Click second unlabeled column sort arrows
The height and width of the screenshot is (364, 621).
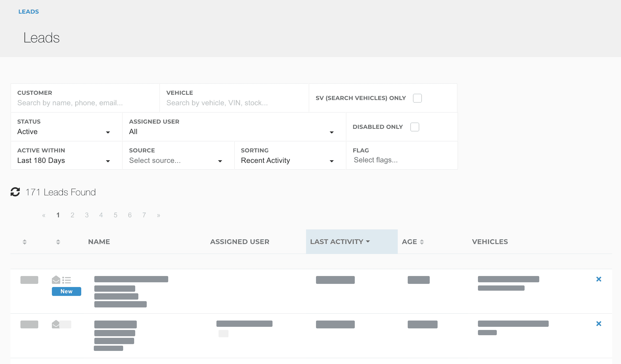58,242
